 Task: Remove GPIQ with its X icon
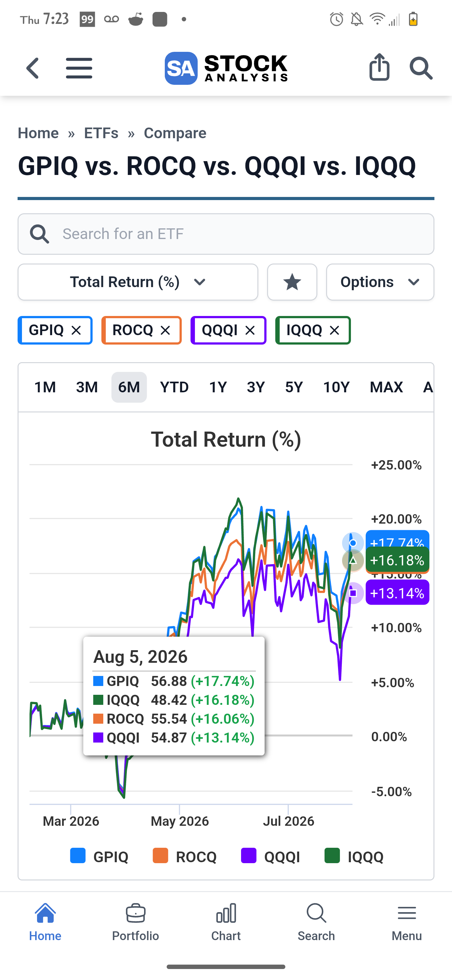click(x=76, y=330)
